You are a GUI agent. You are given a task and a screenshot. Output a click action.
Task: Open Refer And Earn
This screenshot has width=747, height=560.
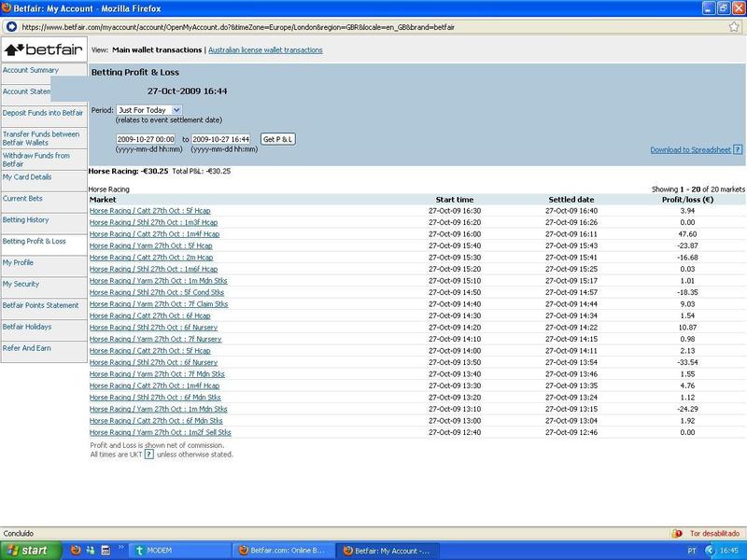pyautogui.click(x=27, y=348)
